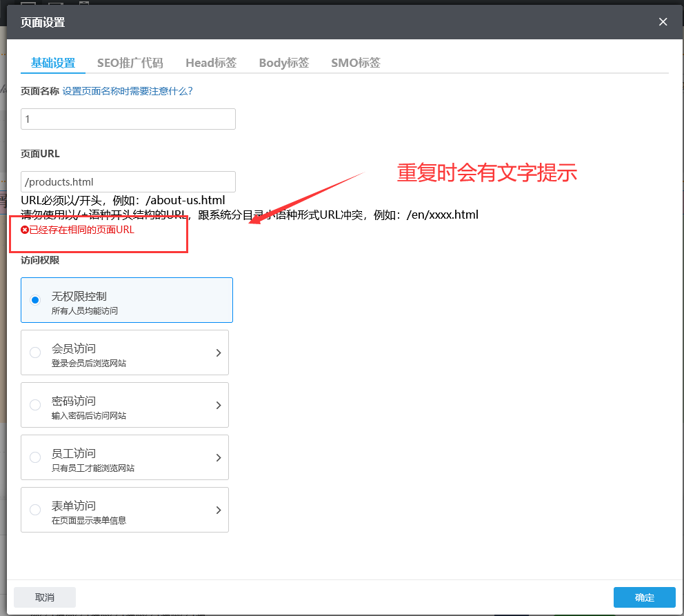Switch to the 基础设置 tab

pyautogui.click(x=53, y=63)
